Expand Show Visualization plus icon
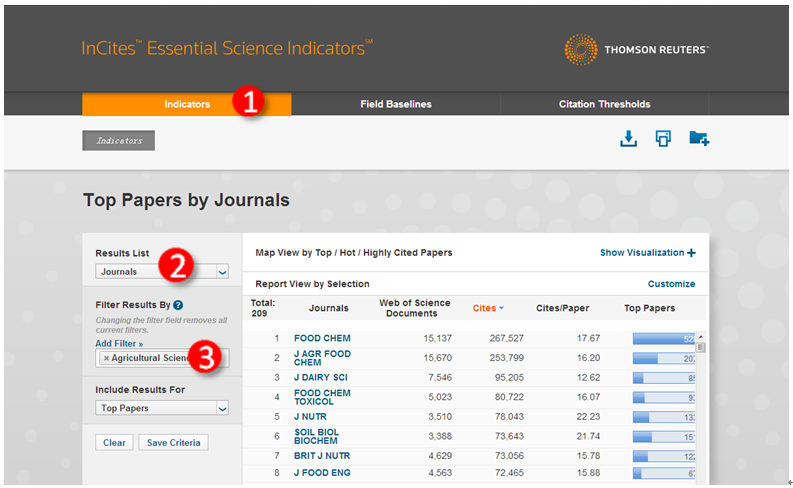This screenshot has width=793, height=488. (x=691, y=253)
